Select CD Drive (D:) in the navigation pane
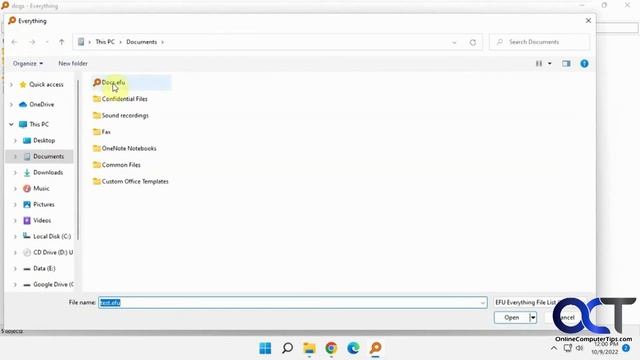Screen dimensions: 640x360 (x=48, y=253)
